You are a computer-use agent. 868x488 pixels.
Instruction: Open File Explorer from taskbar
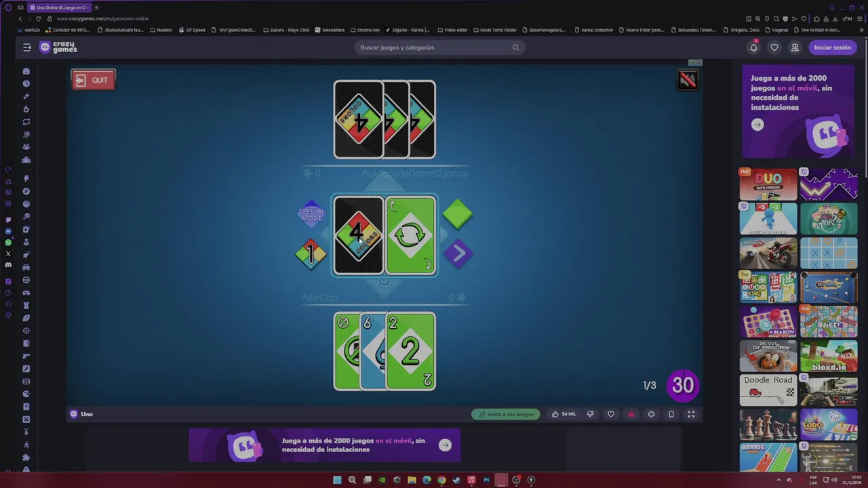coord(412,480)
